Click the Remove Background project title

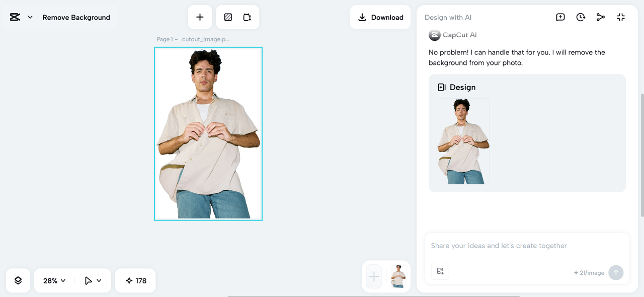(x=76, y=17)
